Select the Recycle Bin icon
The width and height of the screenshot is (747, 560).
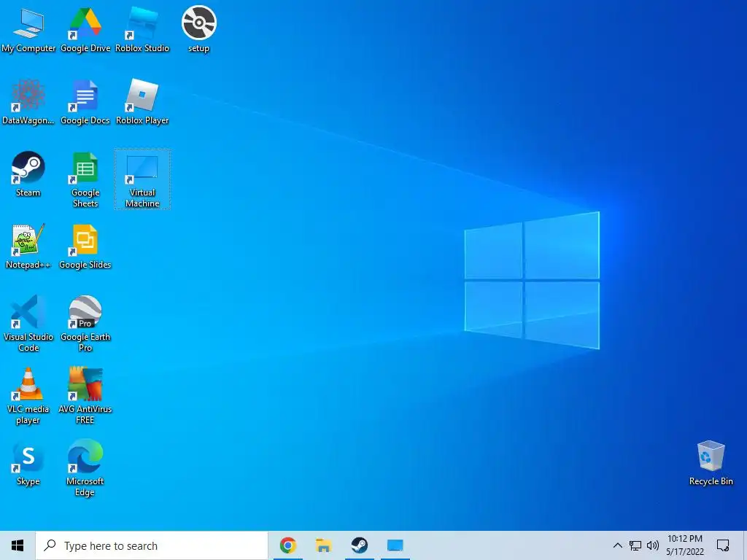(711, 463)
